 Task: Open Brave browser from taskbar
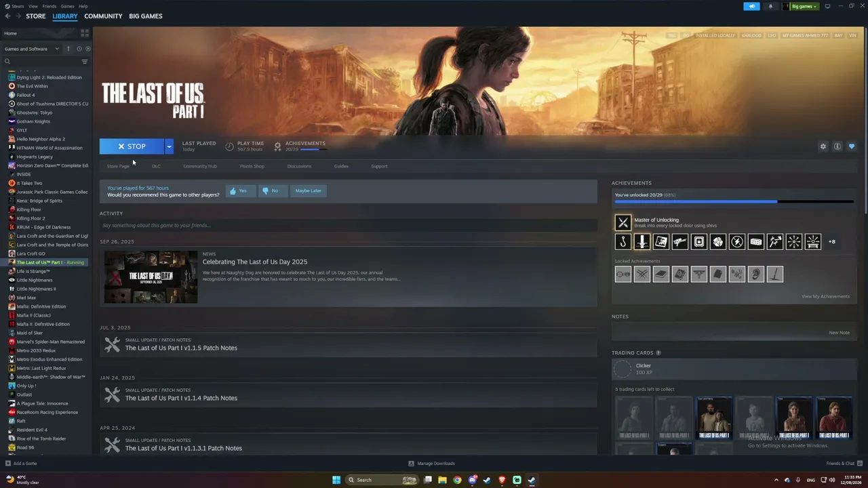point(502,480)
